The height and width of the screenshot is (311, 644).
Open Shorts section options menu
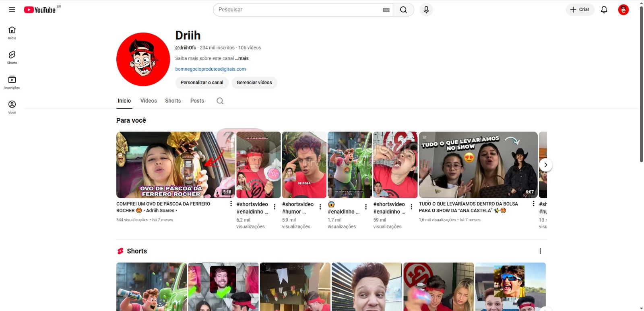540,251
